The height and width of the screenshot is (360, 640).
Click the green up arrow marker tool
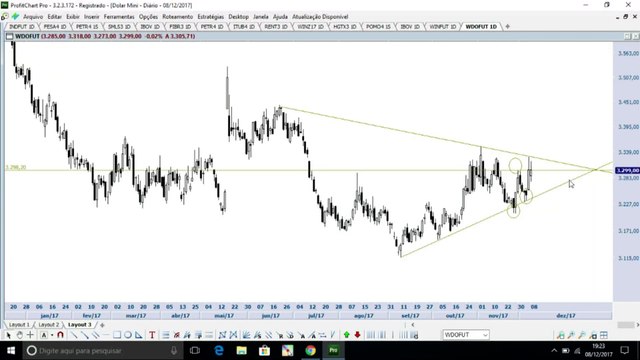pyautogui.click(x=347, y=335)
